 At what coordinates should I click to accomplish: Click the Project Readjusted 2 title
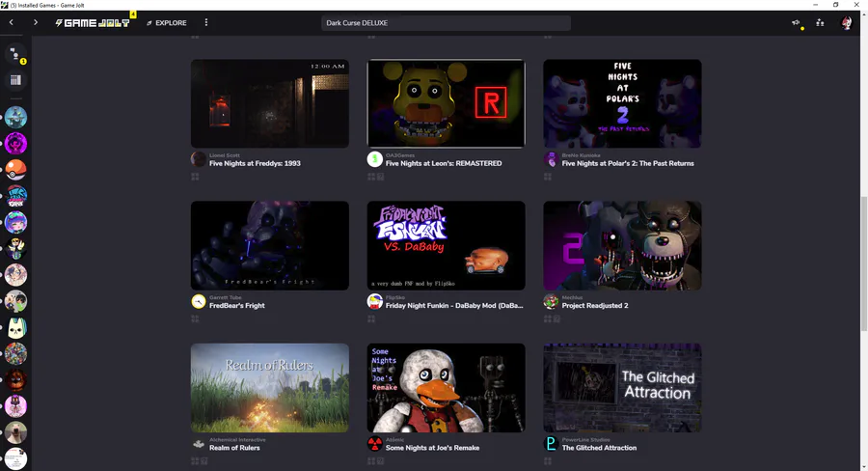[x=595, y=305]
